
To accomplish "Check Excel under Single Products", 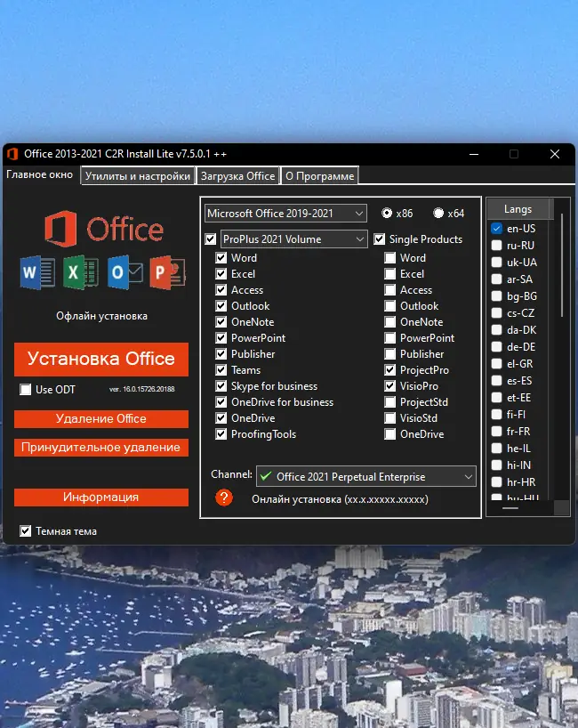I will tap(390, 274).
